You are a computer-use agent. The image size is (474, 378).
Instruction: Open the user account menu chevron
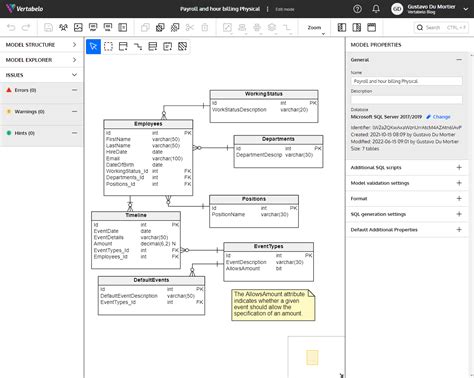click(466, 9)
